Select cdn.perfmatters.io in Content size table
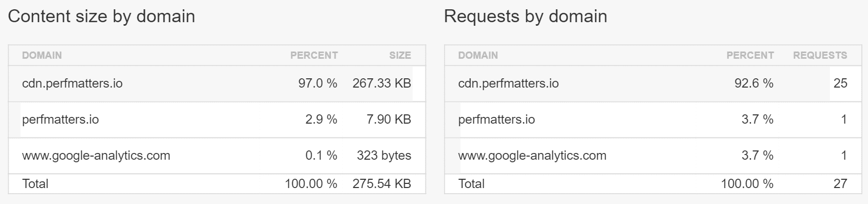The width and height of the screenshot is (868, 204). pyautogui.click(x=72, y=83)
